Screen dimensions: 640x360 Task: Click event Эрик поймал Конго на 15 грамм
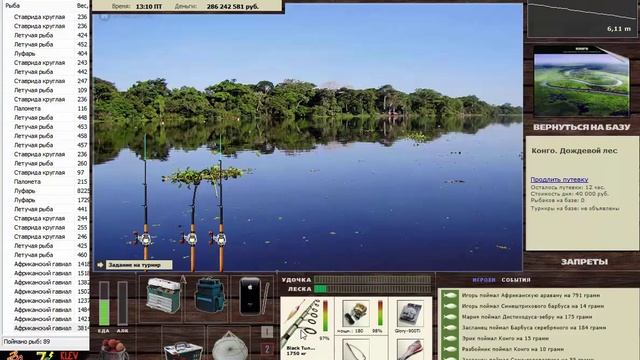coord(505,338)
